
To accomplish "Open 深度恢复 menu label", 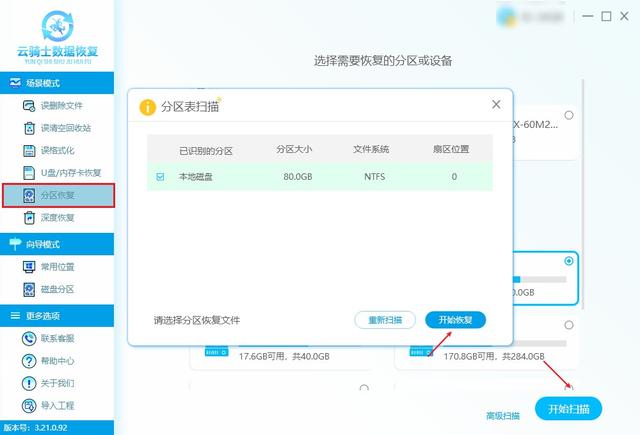I will (57, 218).
